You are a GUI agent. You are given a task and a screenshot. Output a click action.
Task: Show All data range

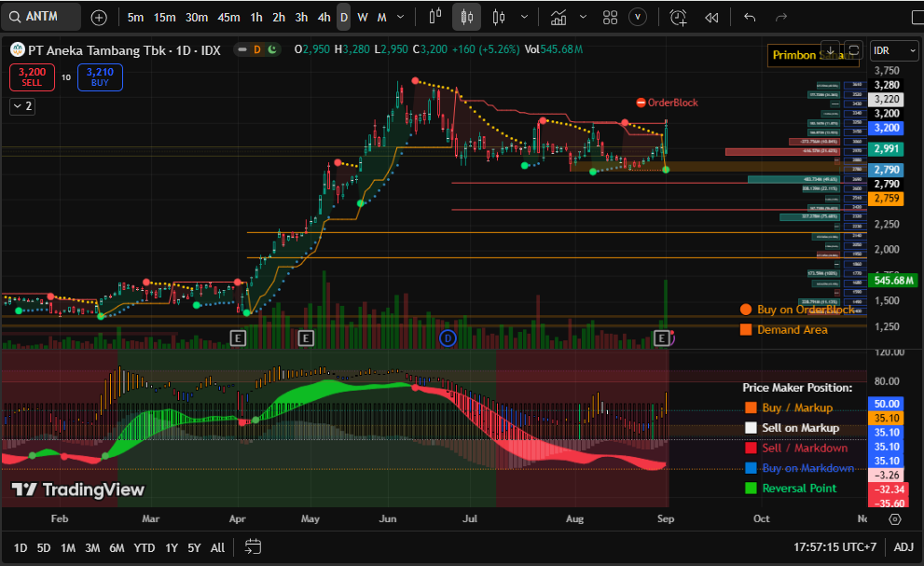(217, 547)
